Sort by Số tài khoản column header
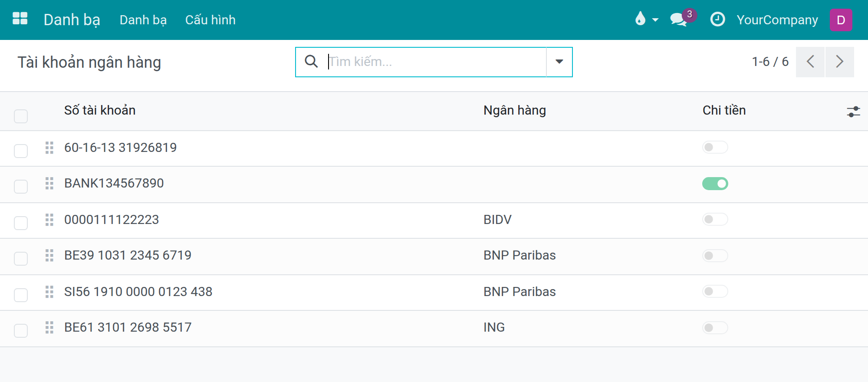This screenshot has width=868, height=382. (100, 110)
